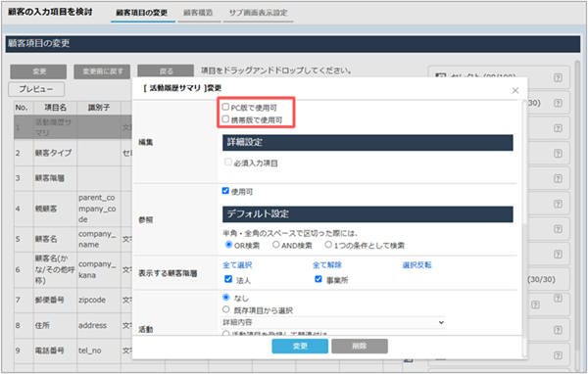588x374 pixels.
Task: Click the 項目名 column header
Action: [x=56, y=108]
